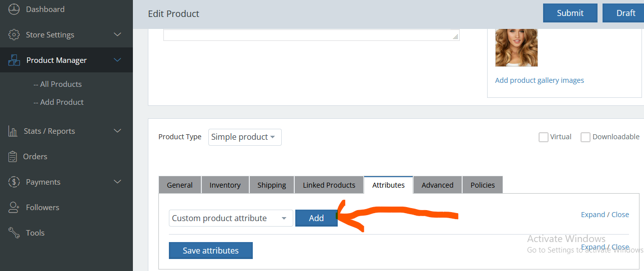Image resolution: width=644 pixels, height=271 pixels.
Task: Open the Custom product attribute dropdown
Action: click(231, 218)
